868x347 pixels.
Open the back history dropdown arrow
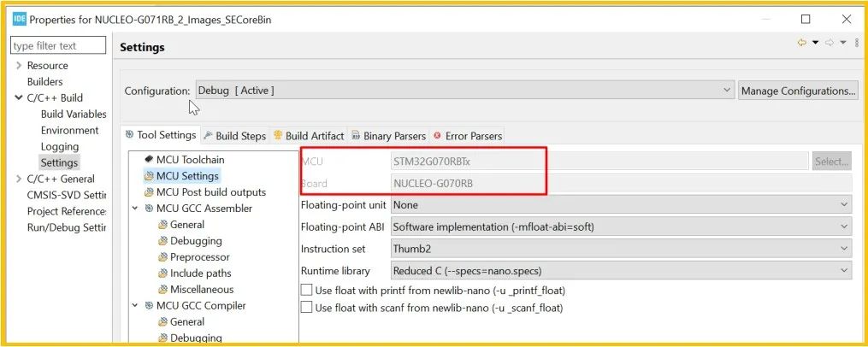(816, 44)
